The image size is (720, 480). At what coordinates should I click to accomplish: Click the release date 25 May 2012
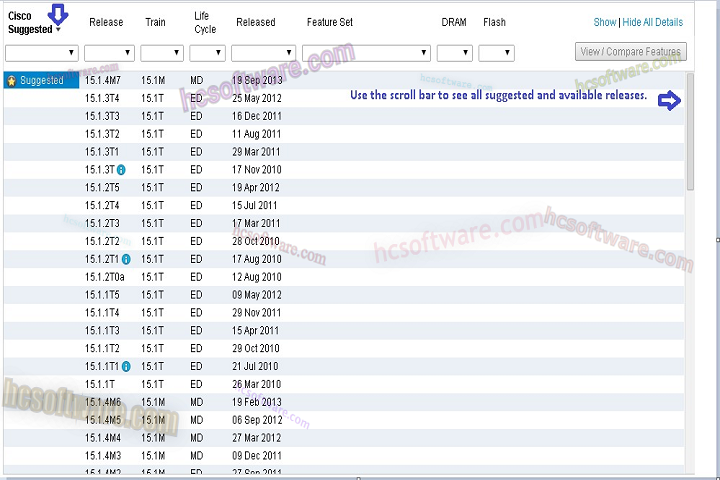click(257, 98)
